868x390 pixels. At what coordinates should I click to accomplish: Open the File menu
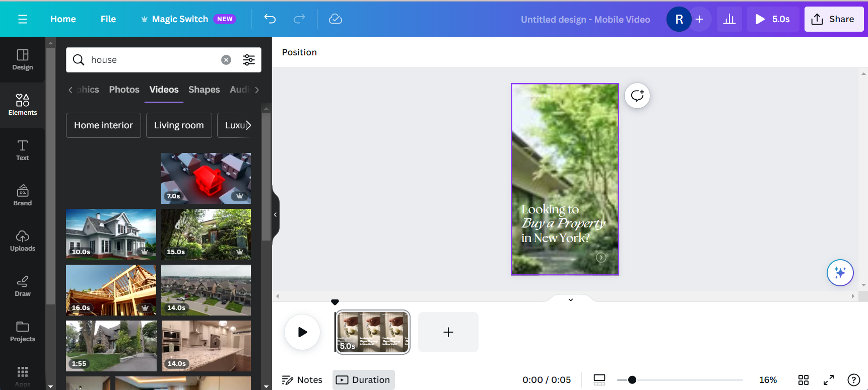(x=108, y=19)
